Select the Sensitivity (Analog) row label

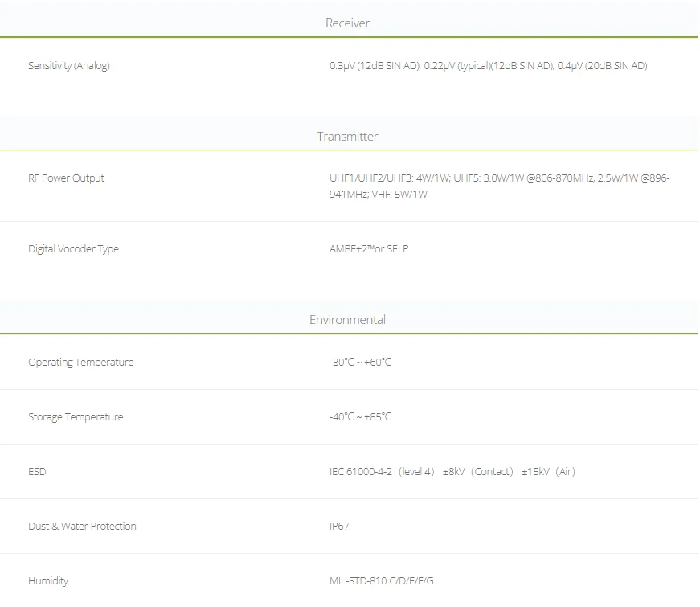click(69, 66)
